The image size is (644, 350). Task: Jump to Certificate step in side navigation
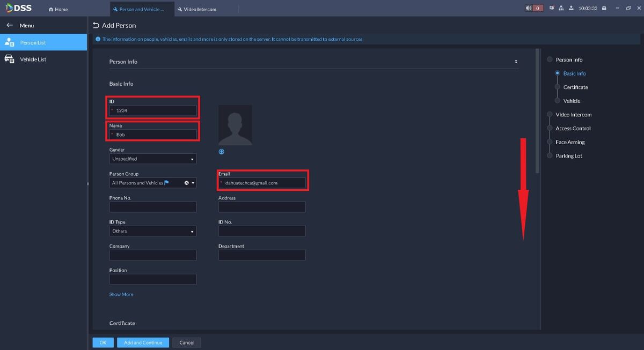tap(575, 87)
